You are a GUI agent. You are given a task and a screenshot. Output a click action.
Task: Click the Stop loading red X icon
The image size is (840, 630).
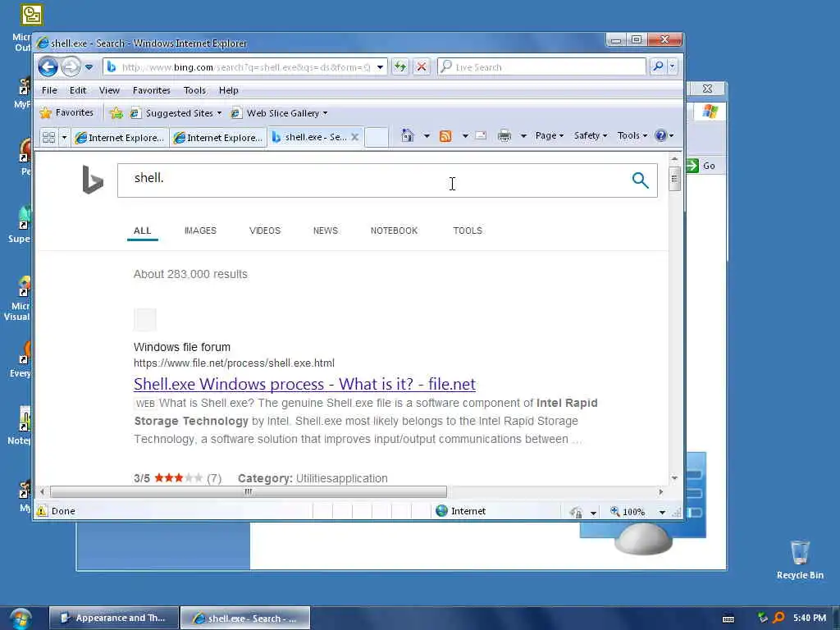click(x=422, y=67)
